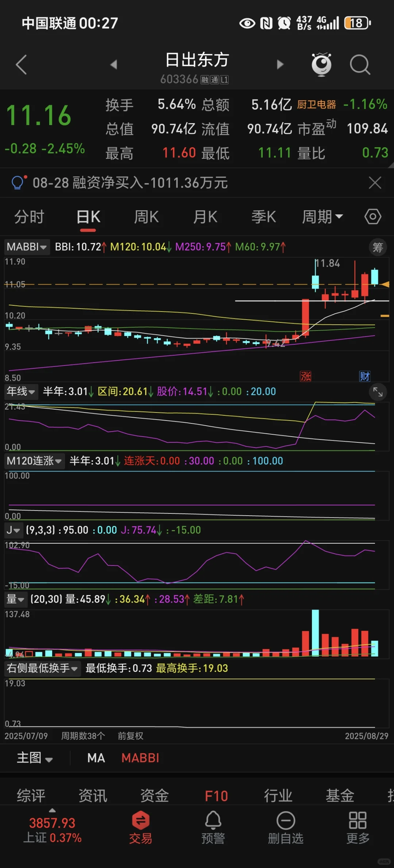
Task: Switch to the 月K tab
Action: [205, 217]
